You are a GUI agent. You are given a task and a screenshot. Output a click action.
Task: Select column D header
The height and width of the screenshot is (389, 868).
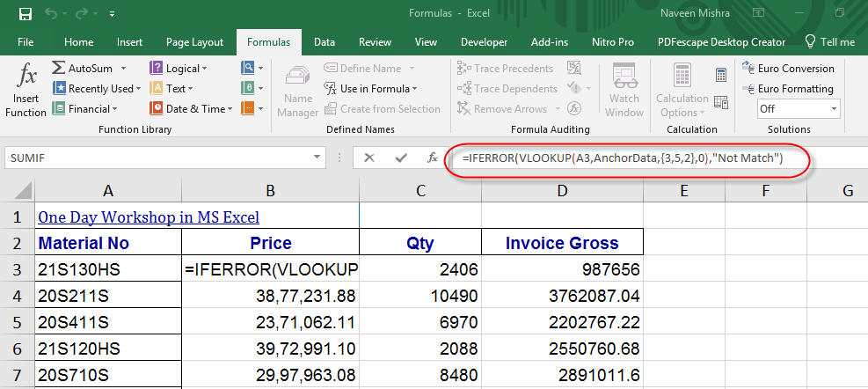point(562,191)
